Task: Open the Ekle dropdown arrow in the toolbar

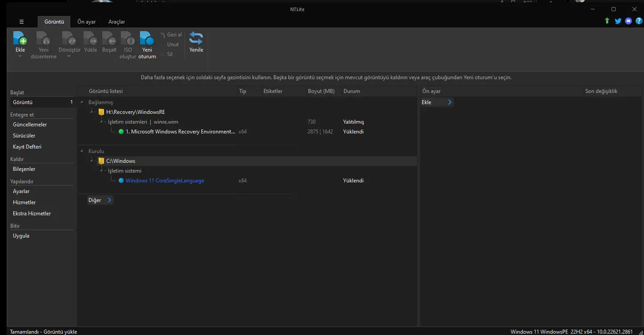Action: [20, 57]
